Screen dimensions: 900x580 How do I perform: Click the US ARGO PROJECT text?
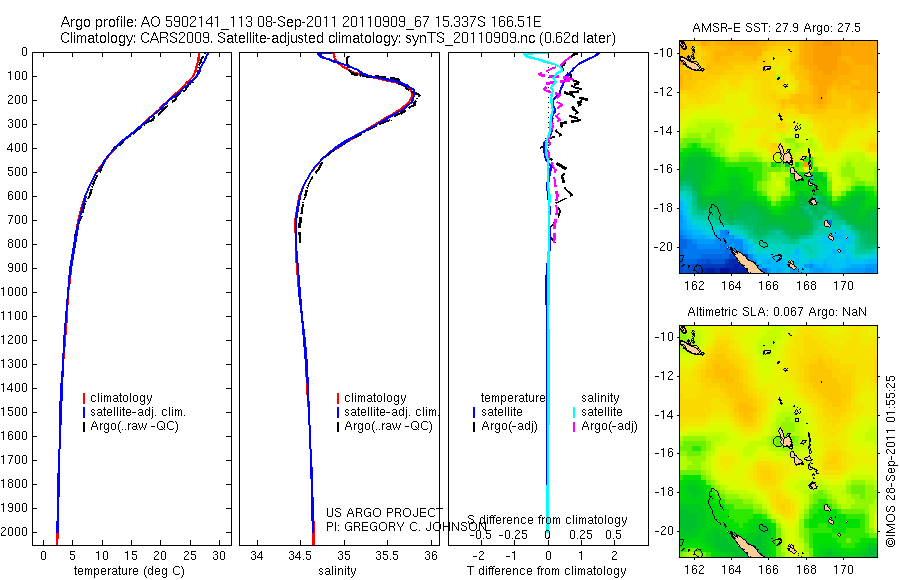(384, 512)
